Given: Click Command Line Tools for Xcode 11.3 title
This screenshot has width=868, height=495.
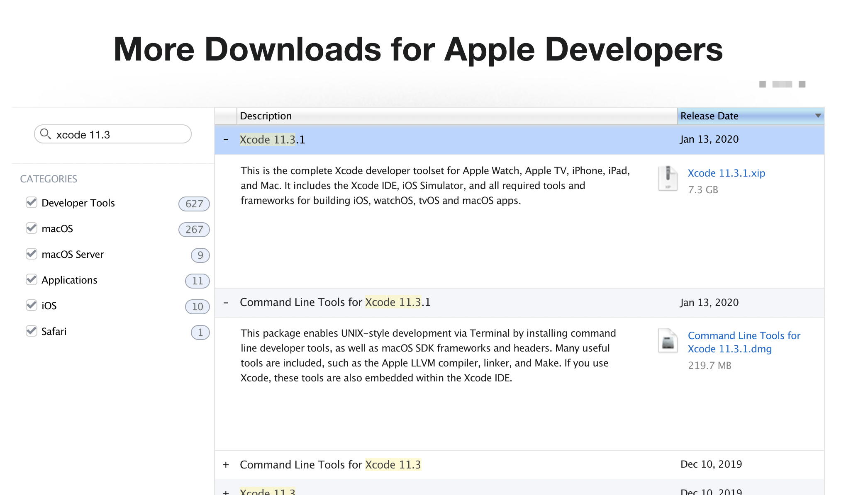Looking at the screenshot, I should [330, 465].
